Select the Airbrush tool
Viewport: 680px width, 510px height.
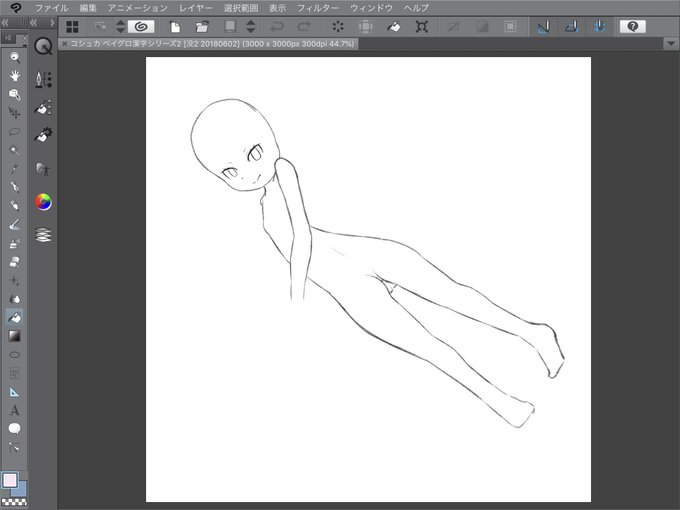pos(14,243)
